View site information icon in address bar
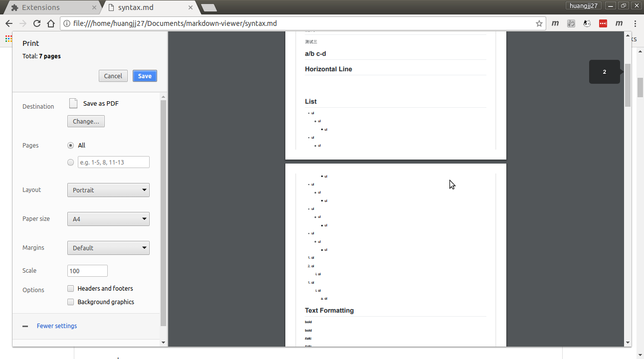Image resolution: width=644 pixels, height=359 pixels. click(x=67, y=23)
